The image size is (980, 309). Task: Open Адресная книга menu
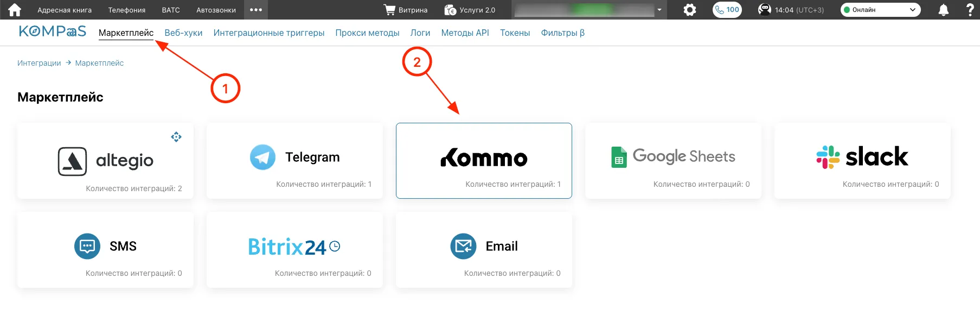(65, 10)
